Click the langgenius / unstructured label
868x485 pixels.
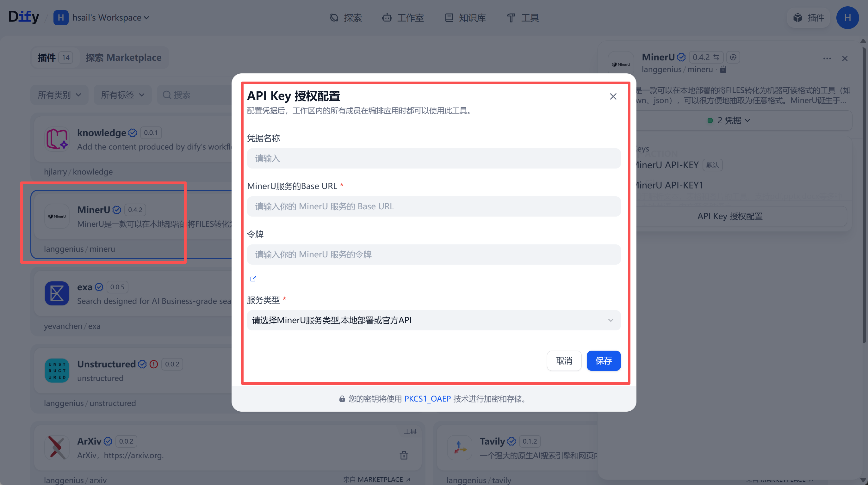pyautogui.click(x=90, y=403)
